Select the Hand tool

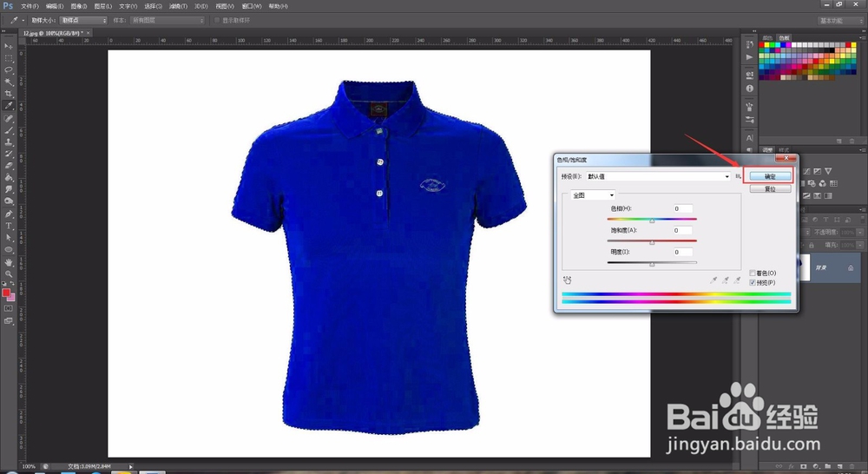pyautogui.click(x=9, y=262)
